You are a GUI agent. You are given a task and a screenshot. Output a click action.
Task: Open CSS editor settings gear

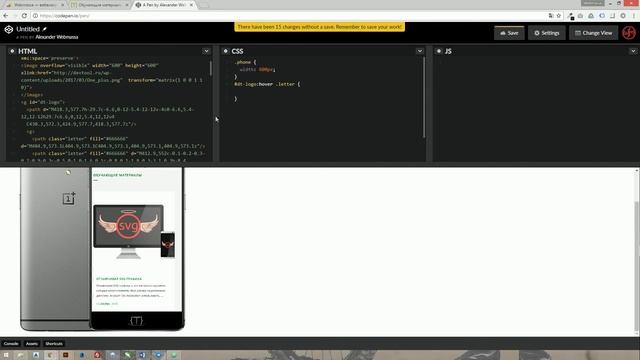point(225,51)
